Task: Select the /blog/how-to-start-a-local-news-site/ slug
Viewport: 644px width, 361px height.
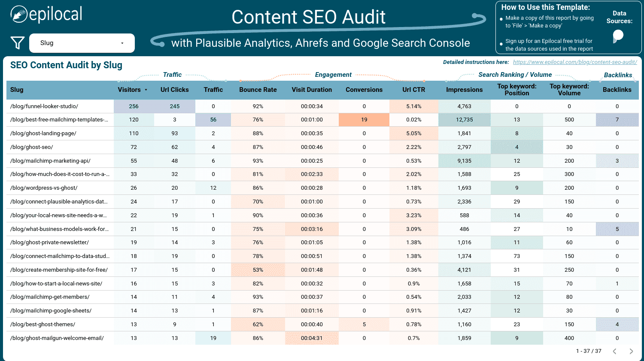Action: (x=56, y=284)
